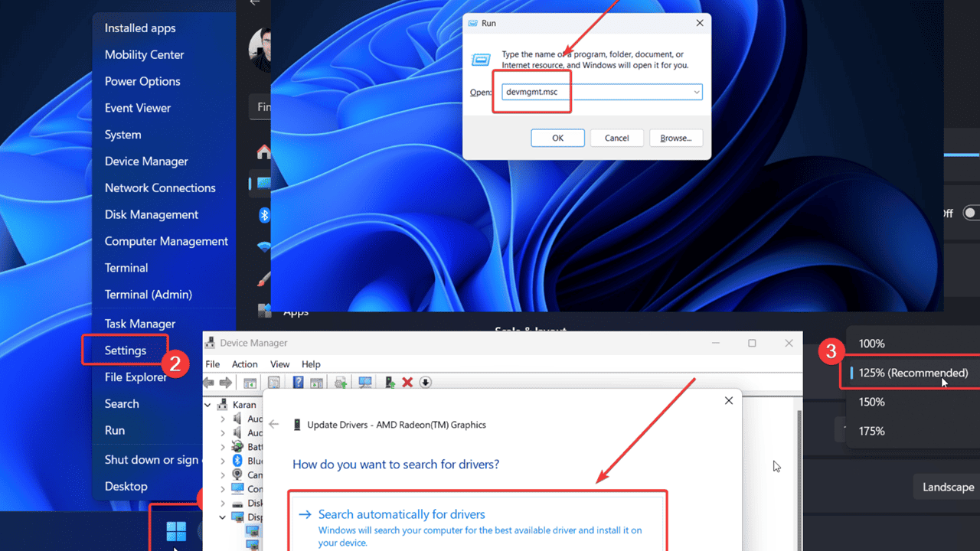
Task: Click the Karan computer icon in Device Manager tree
Action: (222, 404)
